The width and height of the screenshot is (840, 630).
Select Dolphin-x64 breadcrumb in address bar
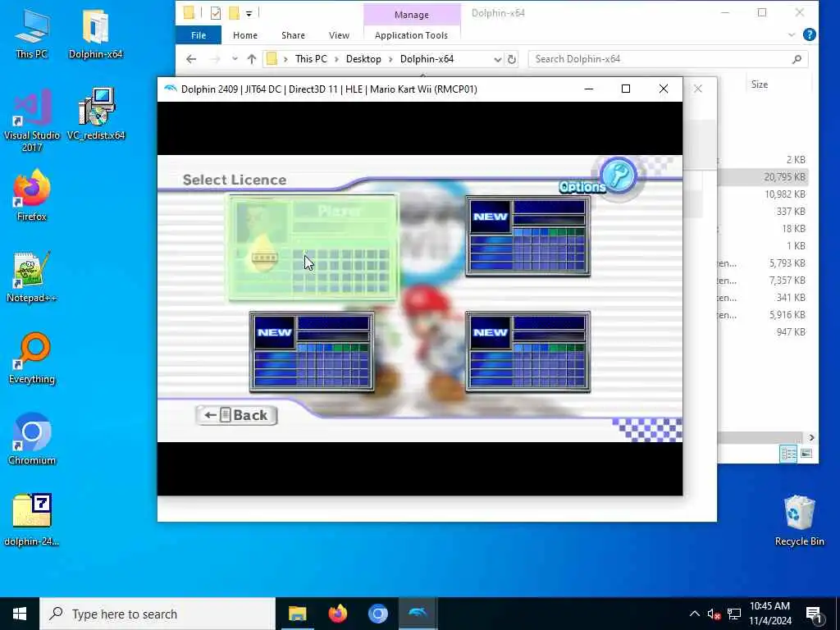(427, 59)
